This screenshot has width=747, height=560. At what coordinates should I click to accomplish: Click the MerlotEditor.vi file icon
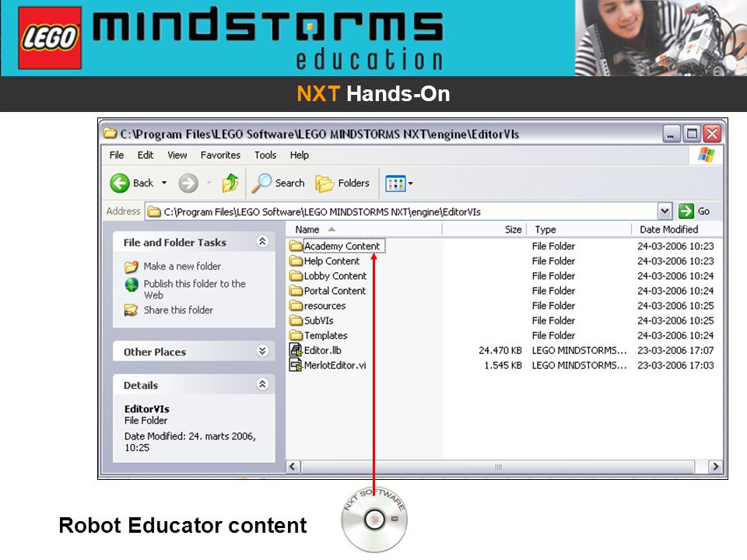[296, 366]
